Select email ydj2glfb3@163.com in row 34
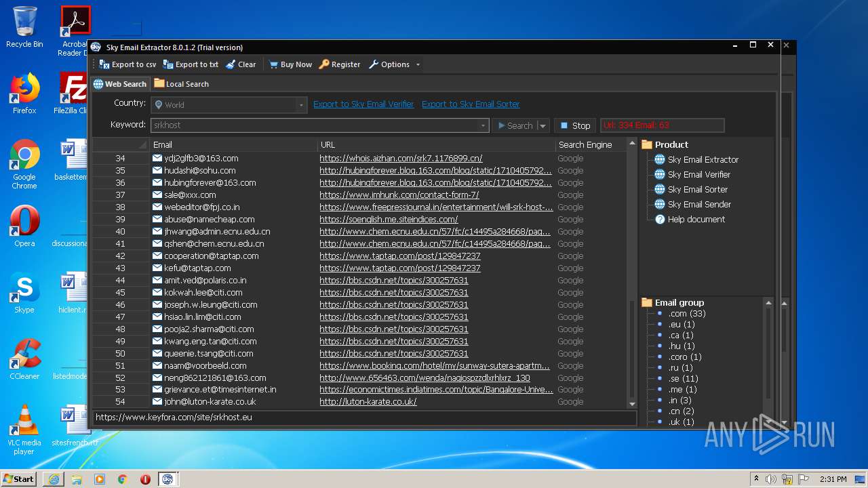Image resolution: width=868 pixels, height=488 pixels. coord(201,159)
